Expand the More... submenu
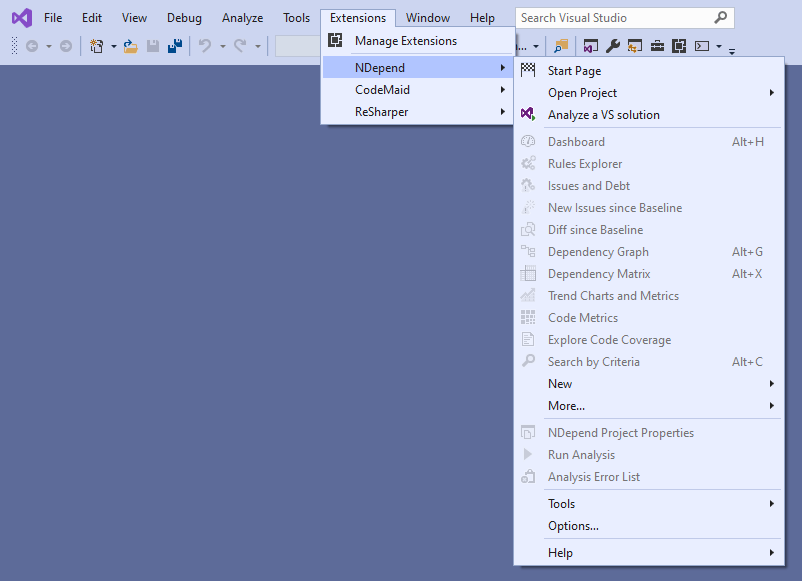802x581 pixels. click(649, 406)
